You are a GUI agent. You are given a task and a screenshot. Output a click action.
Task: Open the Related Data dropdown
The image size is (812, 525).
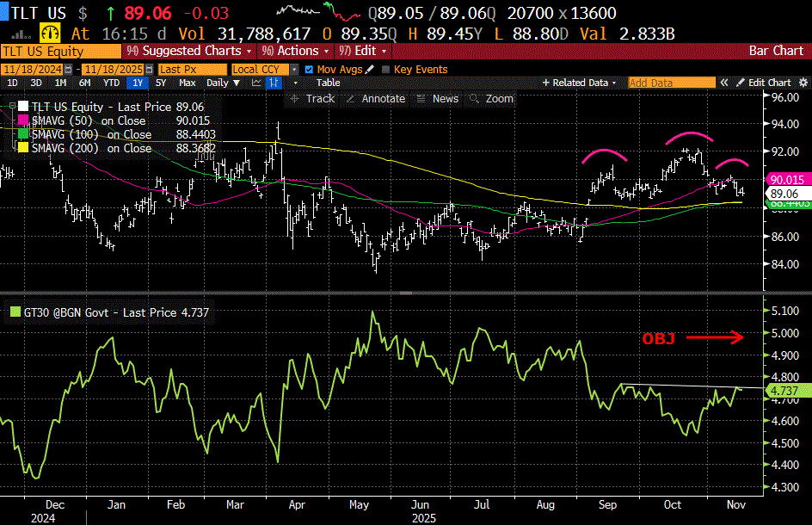(x=580, y=83)
